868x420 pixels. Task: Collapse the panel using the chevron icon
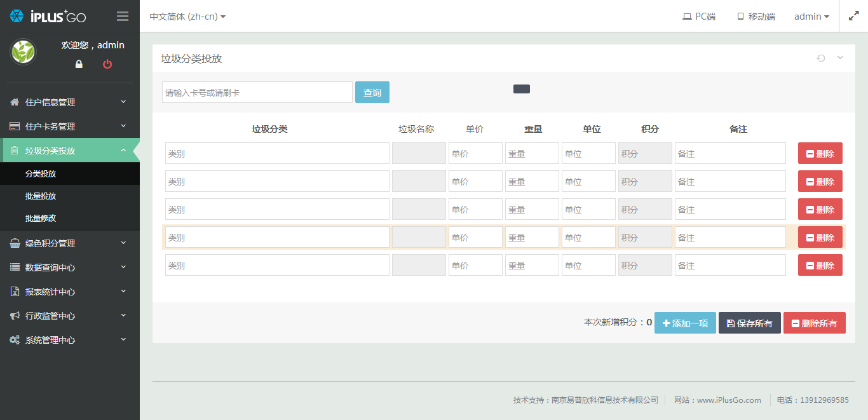click(840, 58)
